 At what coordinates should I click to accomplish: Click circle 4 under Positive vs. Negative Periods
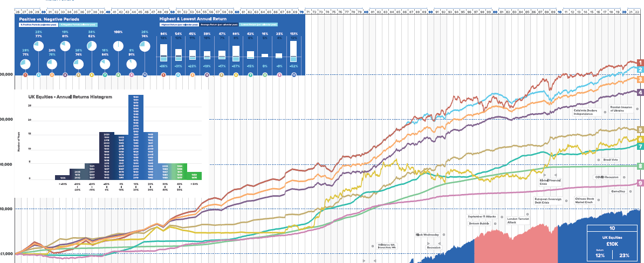click(x=65, y=75)
